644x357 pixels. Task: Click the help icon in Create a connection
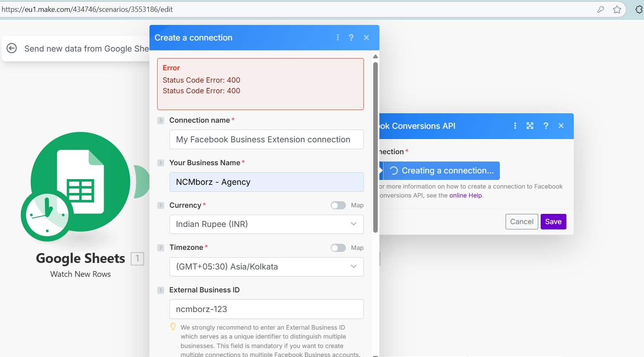point(351,38)
